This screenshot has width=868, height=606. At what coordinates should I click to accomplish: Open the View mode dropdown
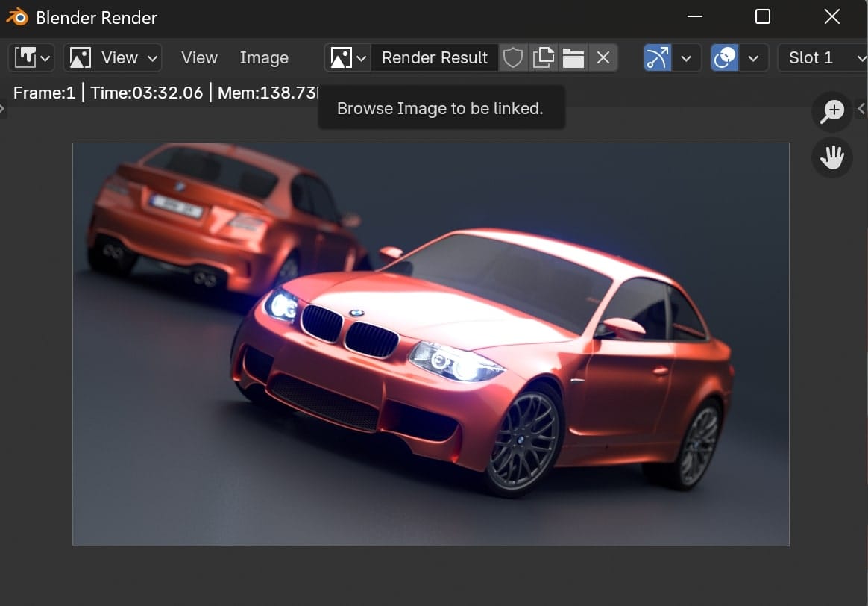(113, 57)
